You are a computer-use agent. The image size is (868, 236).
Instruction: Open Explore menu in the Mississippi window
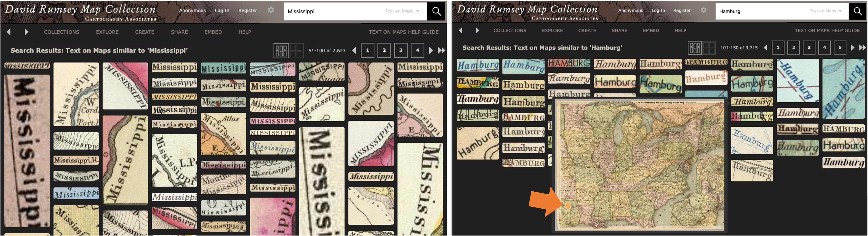click(107, 32)
